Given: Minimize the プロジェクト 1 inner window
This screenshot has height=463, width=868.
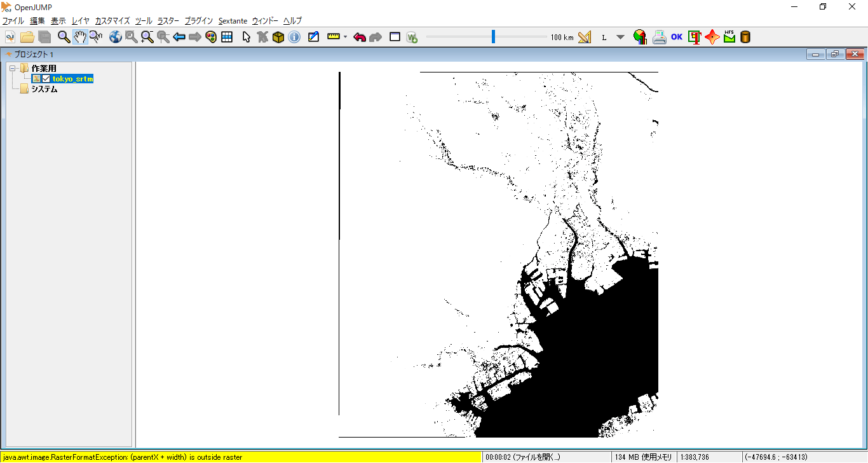Looking at the screenshot, I should click(x=815, y=54).
